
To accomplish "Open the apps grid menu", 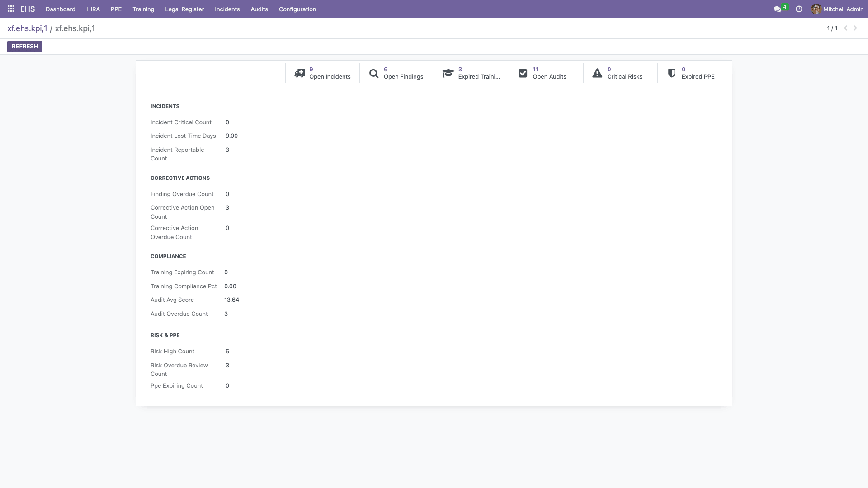I will coord(11,9).
